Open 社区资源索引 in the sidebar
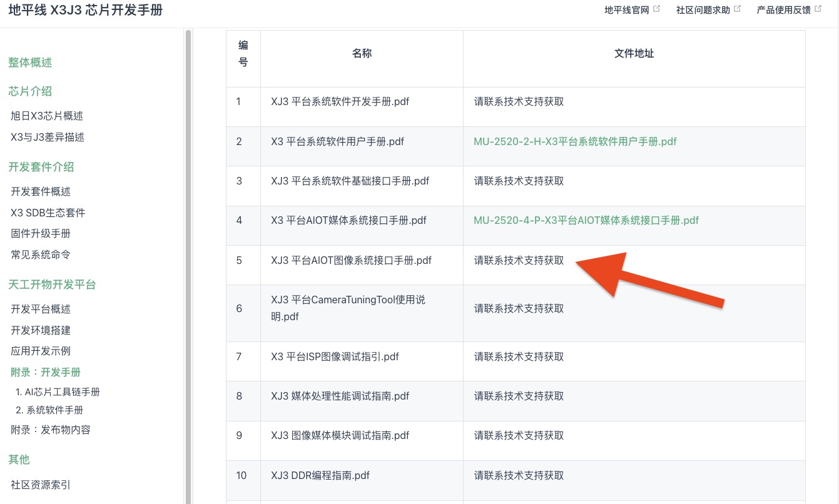This screenshot has width=839, height=504. [41, 484]
